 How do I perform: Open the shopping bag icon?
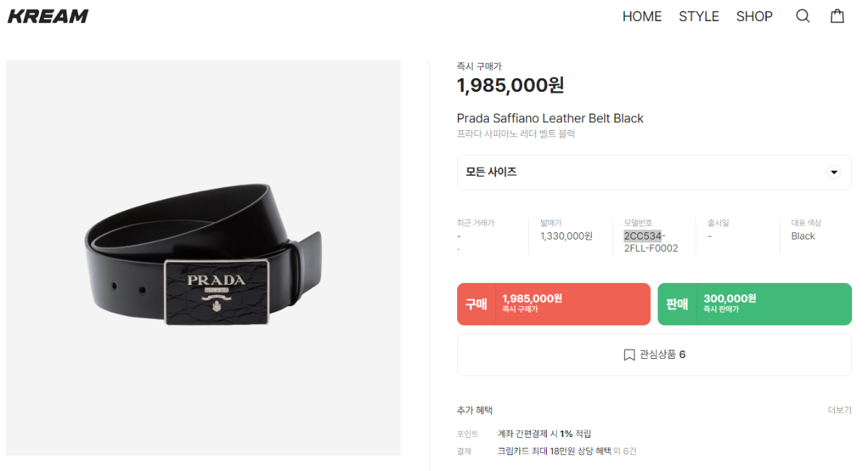(837, 16)
